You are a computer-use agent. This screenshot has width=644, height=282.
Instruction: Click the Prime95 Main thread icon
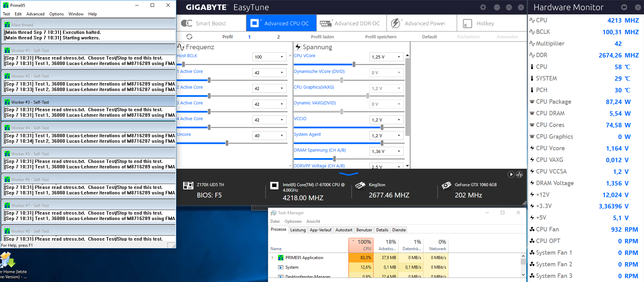(x=7, y=25)
